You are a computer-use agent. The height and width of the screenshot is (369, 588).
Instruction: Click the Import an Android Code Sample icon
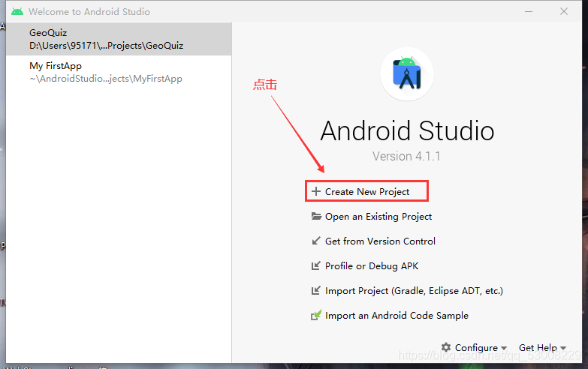316,315
